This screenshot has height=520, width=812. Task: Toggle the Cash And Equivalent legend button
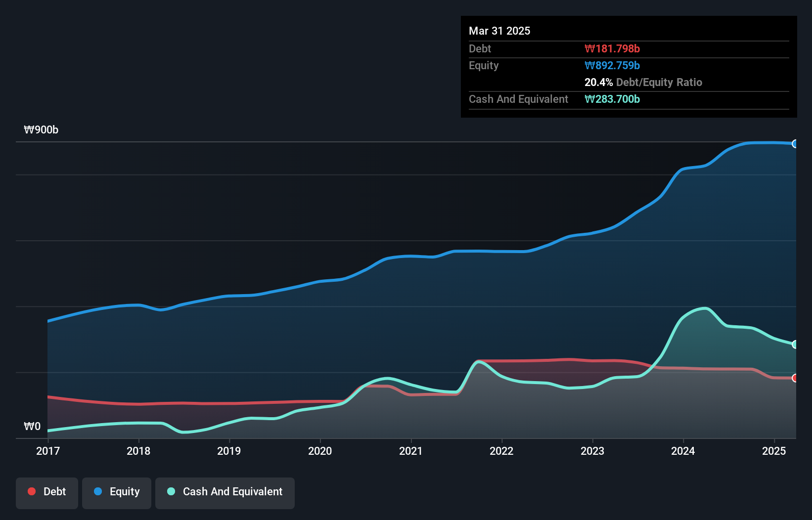point(225,493)
